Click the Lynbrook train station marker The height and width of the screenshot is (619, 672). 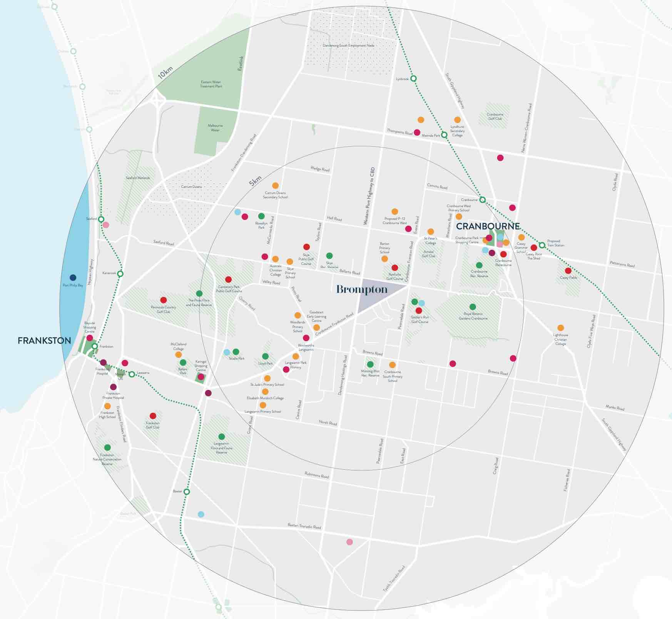[413, 79]
